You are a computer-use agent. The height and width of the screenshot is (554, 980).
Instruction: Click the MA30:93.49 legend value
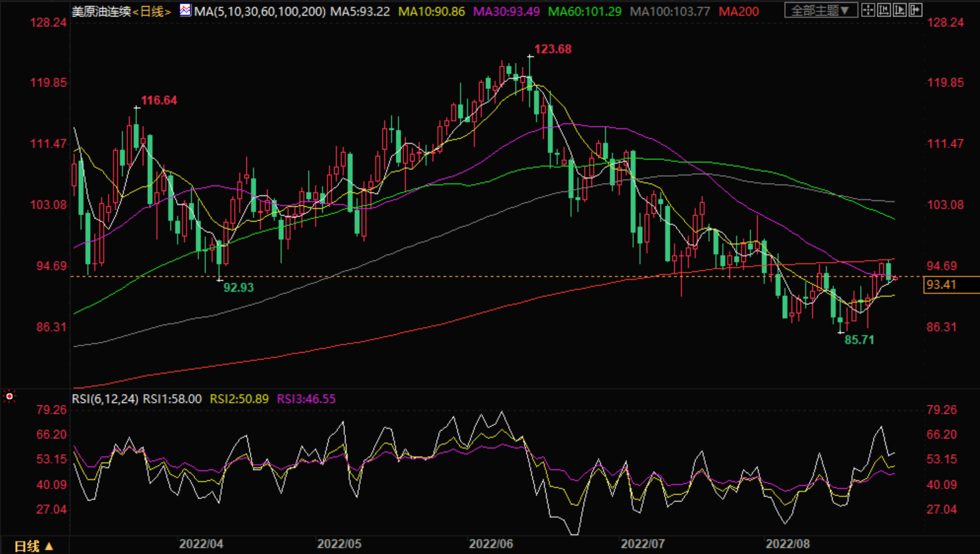click(x=506, y=12)
